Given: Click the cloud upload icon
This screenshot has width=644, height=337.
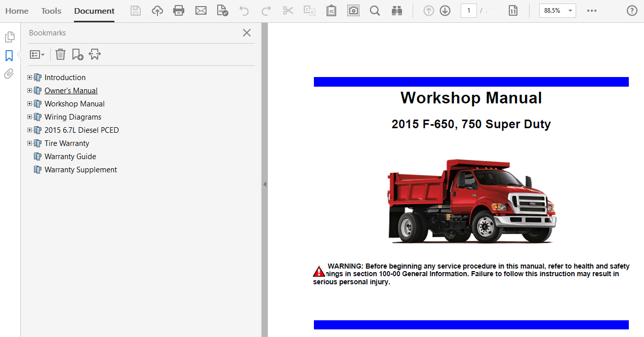Looking at the screenshot, I should (x=157, y=11).
